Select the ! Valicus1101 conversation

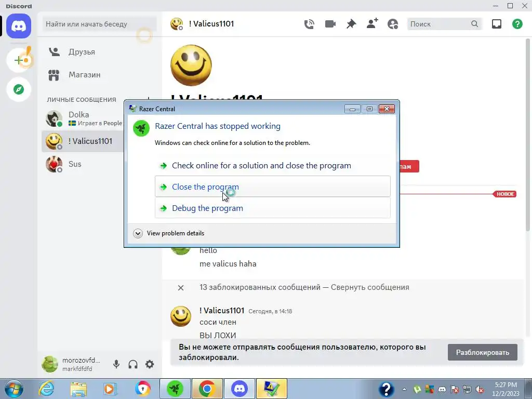(83, 141)
